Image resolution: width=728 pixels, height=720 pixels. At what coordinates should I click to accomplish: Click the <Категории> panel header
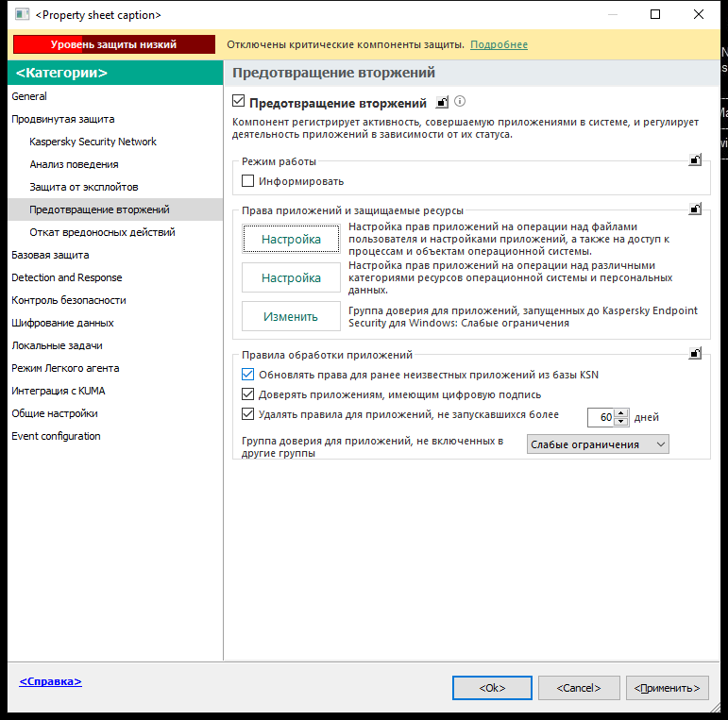click(115, 73)
